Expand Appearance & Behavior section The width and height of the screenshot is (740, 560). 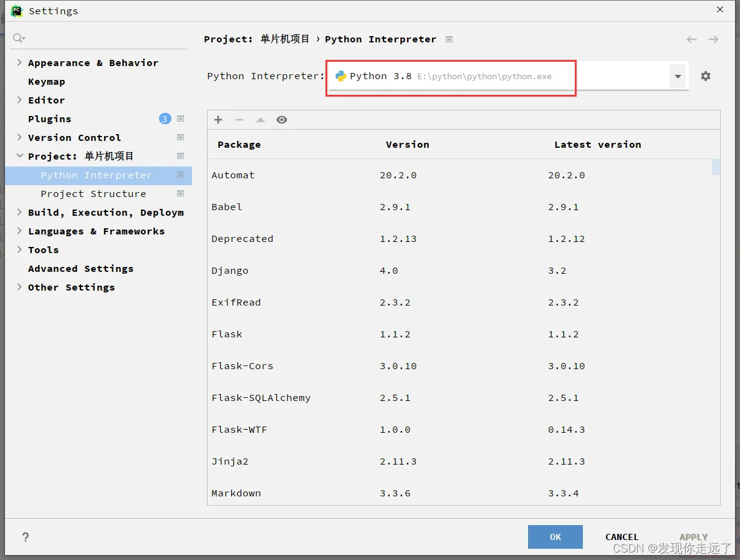click(19, 62)
